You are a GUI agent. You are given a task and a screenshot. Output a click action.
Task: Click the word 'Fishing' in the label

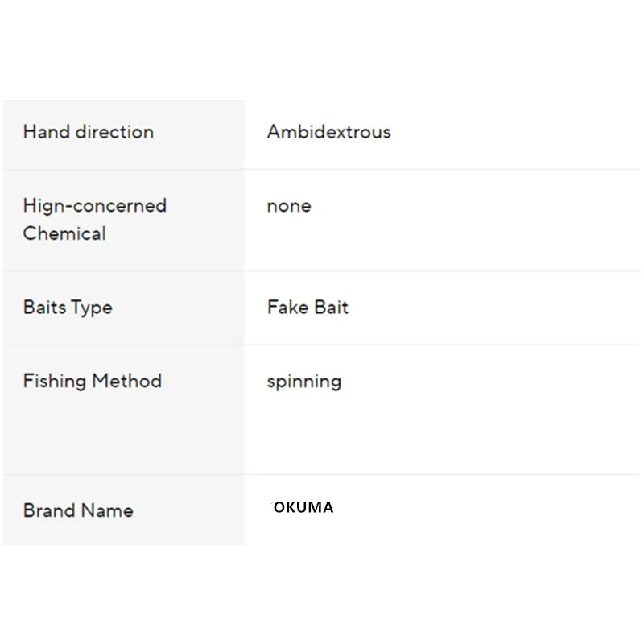pos(53,381)
